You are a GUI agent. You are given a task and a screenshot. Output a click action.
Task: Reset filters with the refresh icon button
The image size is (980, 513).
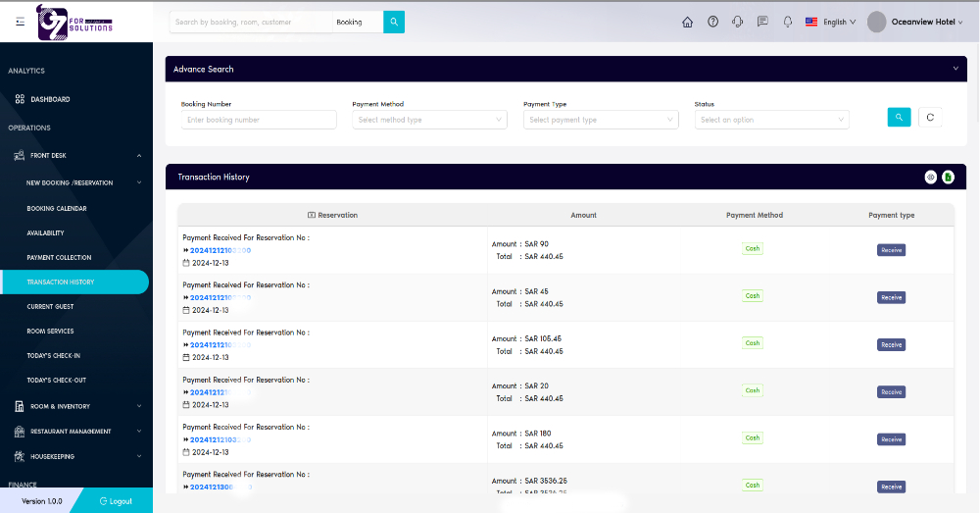pos(930,117)
